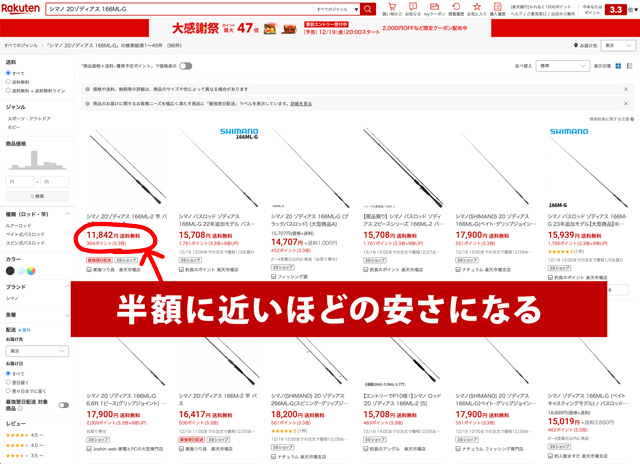640x464 pixels.
Task: Open the sidebar お届け先 東京 dropdown
Action: pos(37,351)
